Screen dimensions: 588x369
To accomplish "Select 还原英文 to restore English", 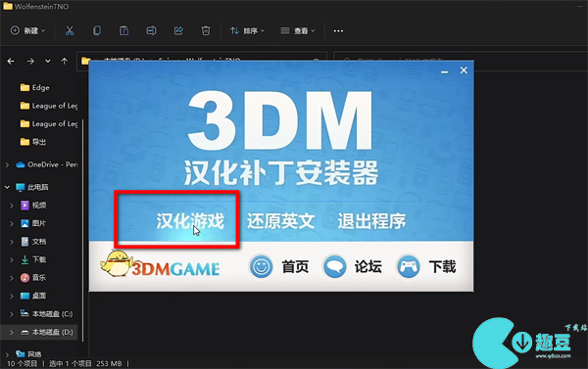I will (280, 221).
